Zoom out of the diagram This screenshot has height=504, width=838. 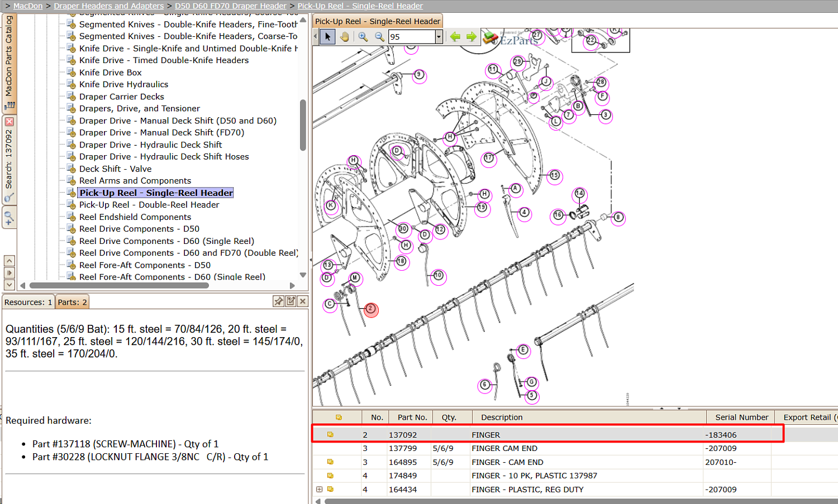pyautogui.click(x=379, y=37)
